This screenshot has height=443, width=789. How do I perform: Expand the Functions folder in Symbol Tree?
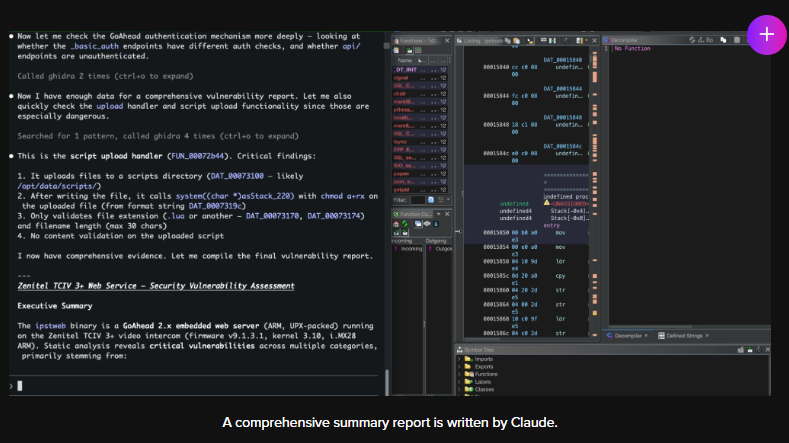tap(459, 374)
